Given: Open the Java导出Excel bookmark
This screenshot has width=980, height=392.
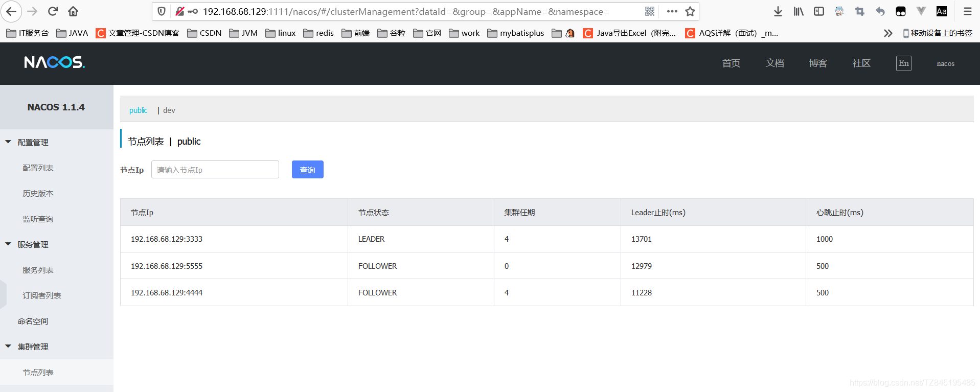Looking at the screenshot, I should tap(630, 33).
